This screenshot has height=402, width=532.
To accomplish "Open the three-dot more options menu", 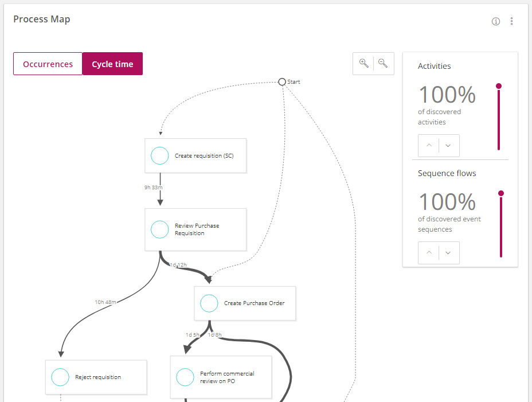I will pyautogui.click(x=511, y=21).
